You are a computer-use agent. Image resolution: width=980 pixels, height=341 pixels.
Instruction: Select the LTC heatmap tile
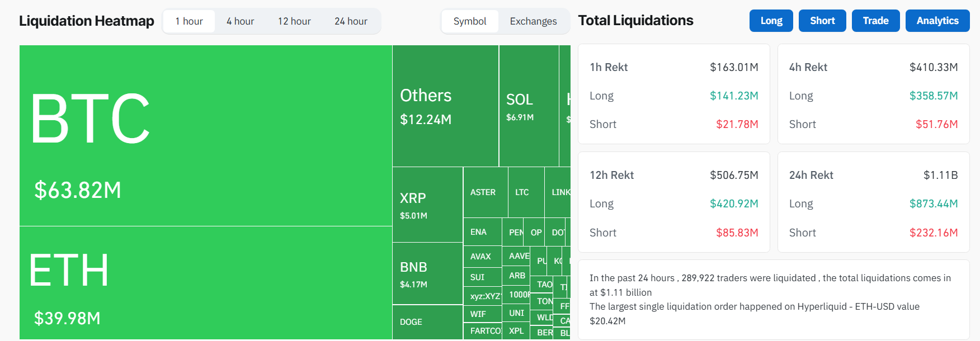tap(525, 192)
